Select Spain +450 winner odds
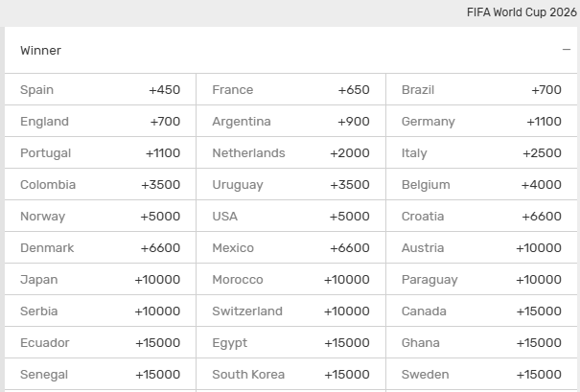The height and width of the screenshot is (392, 580). click(x=100, y=90)
